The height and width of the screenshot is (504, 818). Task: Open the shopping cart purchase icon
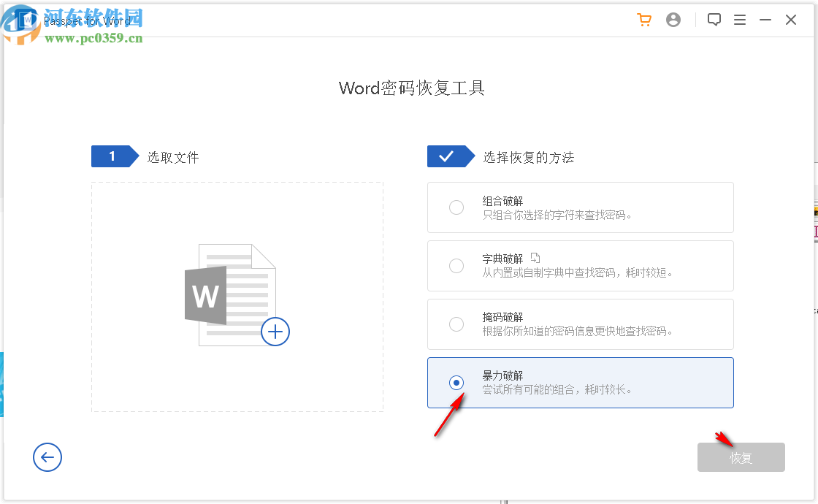(644, 20)
